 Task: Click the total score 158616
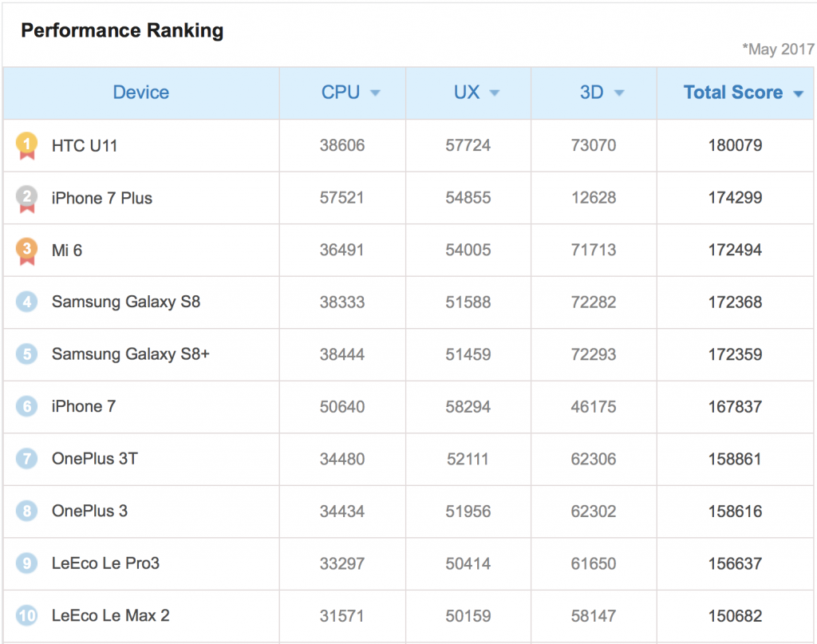click(x=735, y=512)
